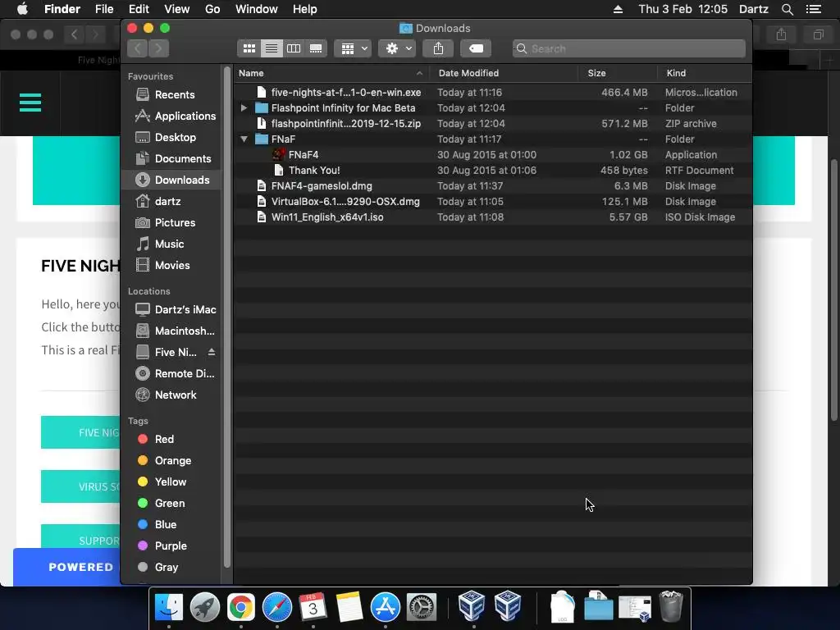
Task: Open Safari from the Dock
Action: pyautogui.click(x=277, y=608)
